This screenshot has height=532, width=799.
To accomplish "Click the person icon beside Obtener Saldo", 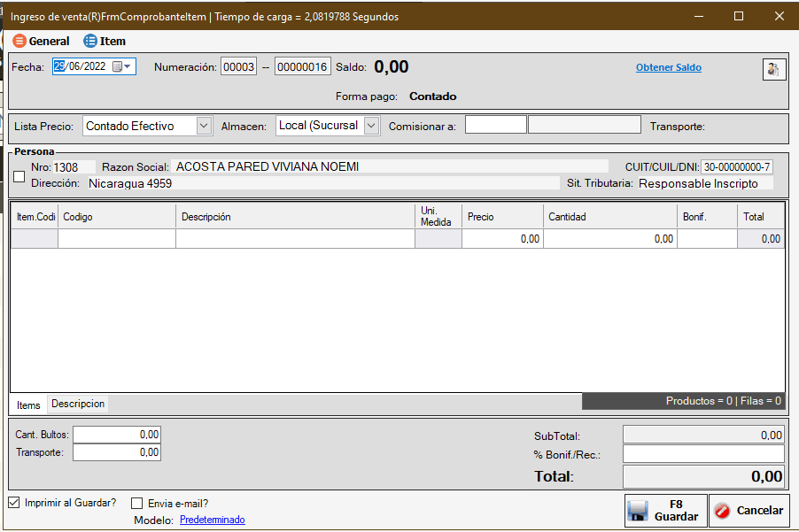I will (x=774, y=69).
